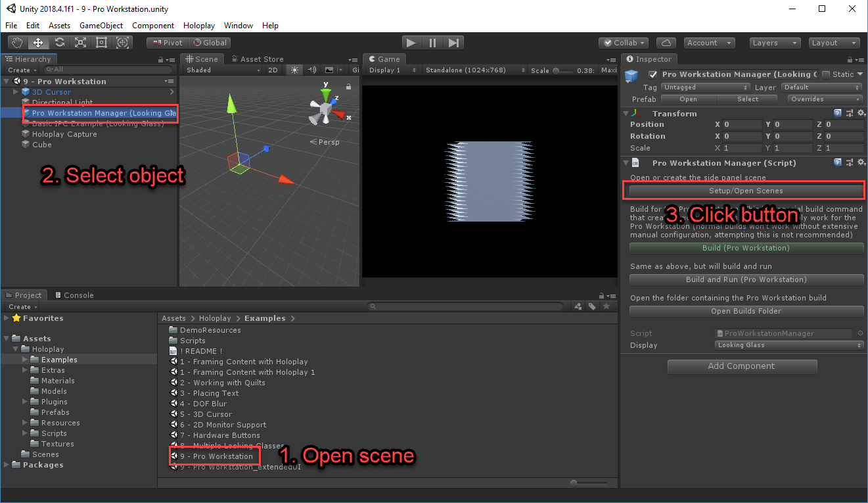This screenshot has height=503, width=868.
Task: Click the Setup/Open Scenes button
Action: point(746,191)
